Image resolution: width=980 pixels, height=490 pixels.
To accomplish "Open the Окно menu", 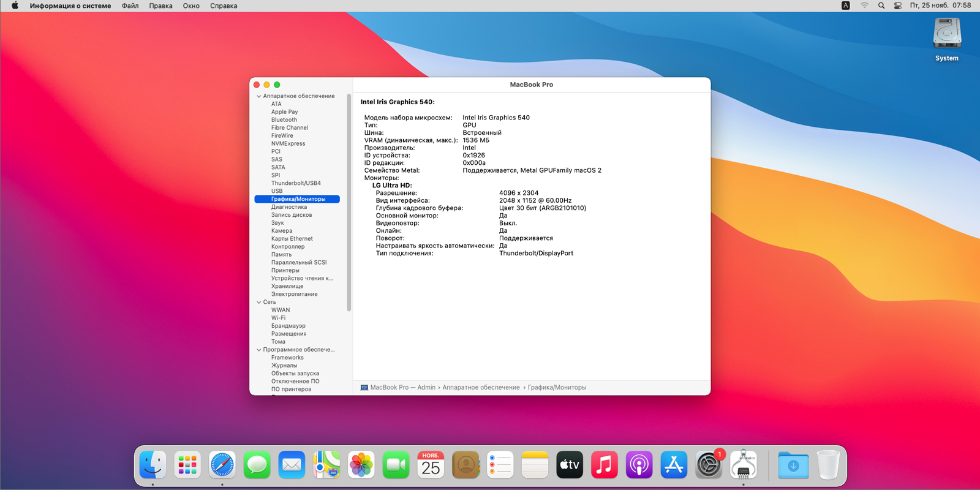I will click(191, 6).
